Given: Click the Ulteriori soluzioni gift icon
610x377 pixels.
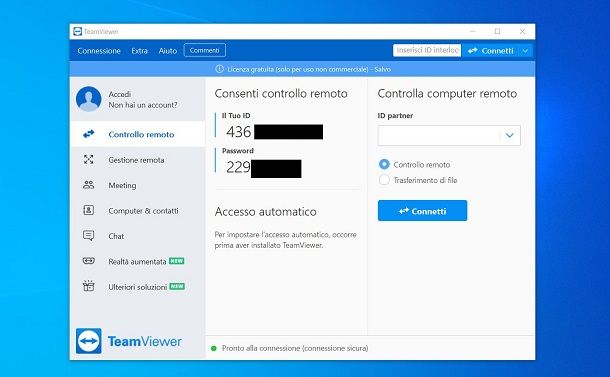Looking at the screenshot, I should point(89,286).
